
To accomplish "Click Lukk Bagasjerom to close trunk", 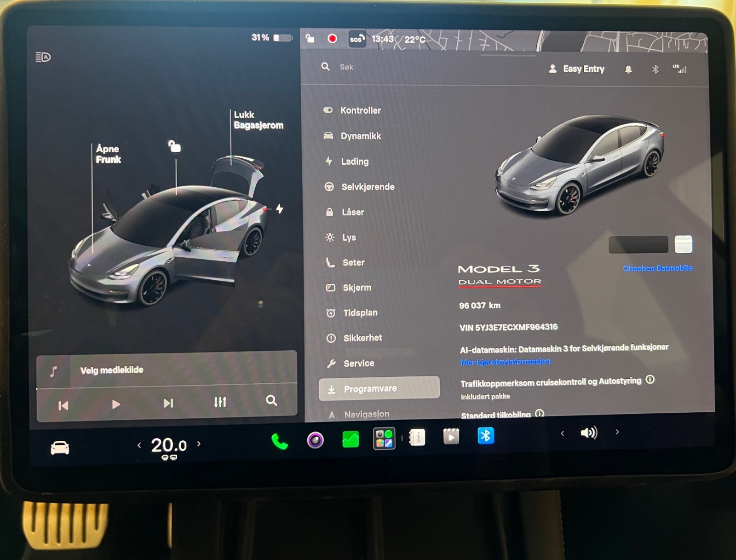I will [259, 120].
